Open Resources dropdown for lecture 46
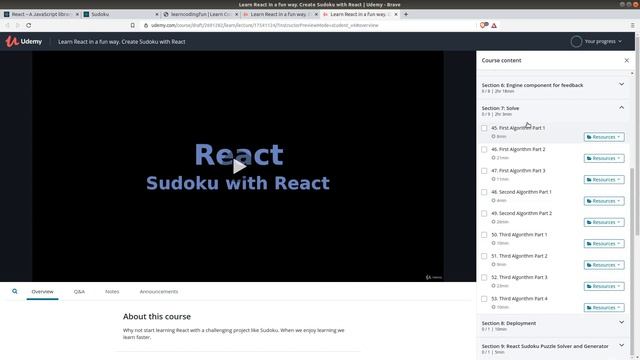The image size is (640, 360). [604, 158]
